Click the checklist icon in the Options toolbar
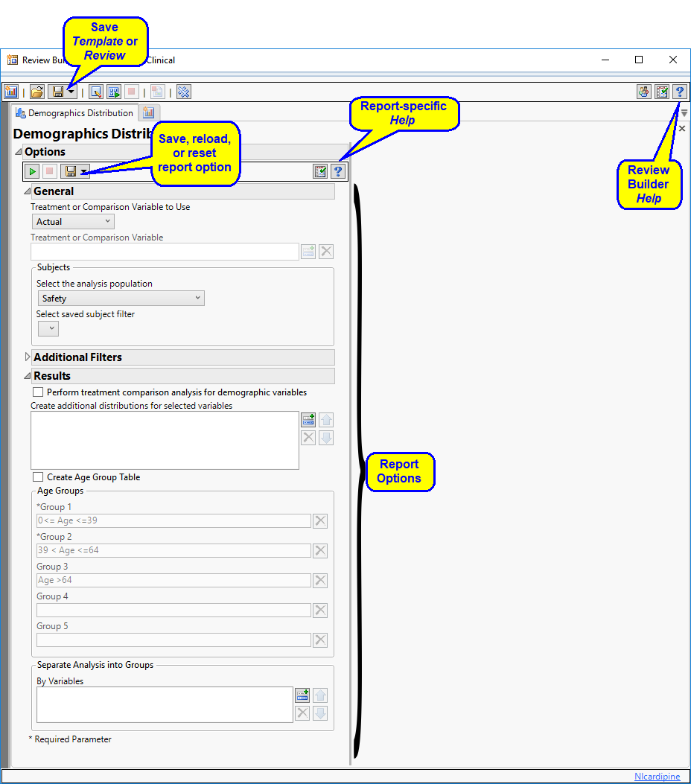The width and height of the screenshot is (691, 784). pyautogui.click(x=320, y=171)
